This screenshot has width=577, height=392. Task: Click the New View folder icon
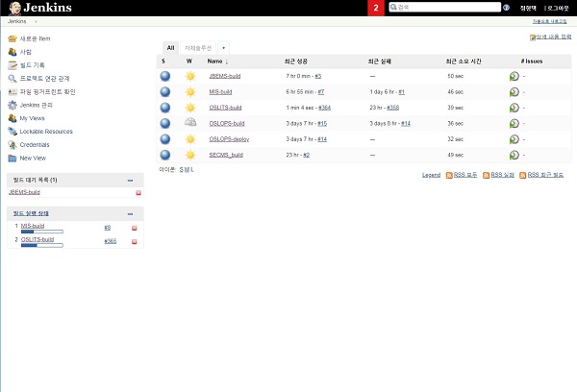13,159
